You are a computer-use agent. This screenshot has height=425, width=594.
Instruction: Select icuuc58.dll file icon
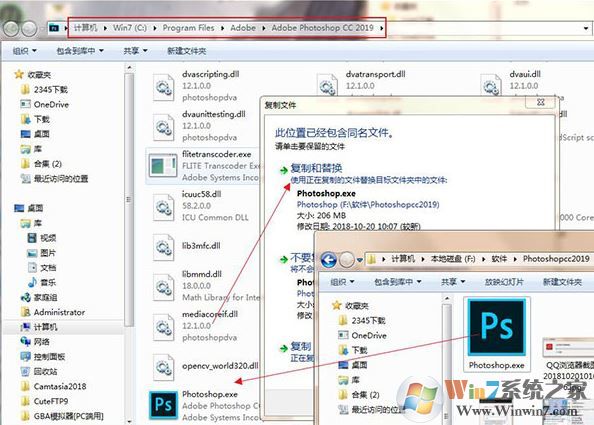(163, 208)
